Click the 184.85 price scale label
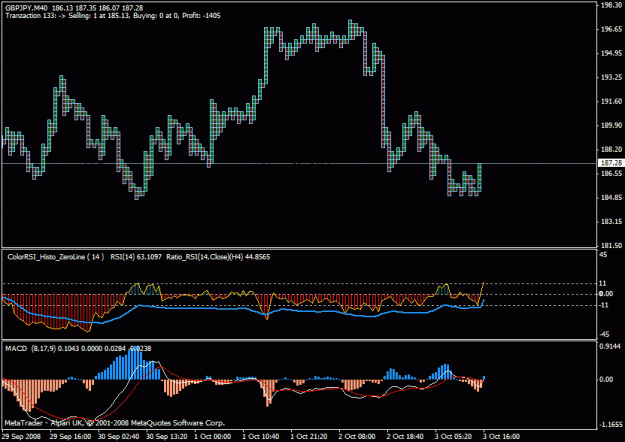Image resolution: width=625 pixels, height=442 pixels. [611, 197]
